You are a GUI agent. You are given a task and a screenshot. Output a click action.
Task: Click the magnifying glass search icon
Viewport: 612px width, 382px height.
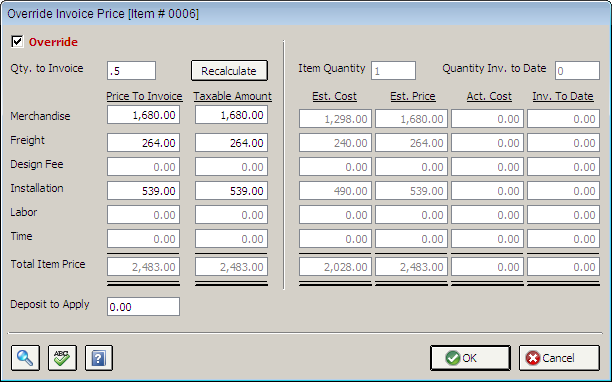[25, 357]
